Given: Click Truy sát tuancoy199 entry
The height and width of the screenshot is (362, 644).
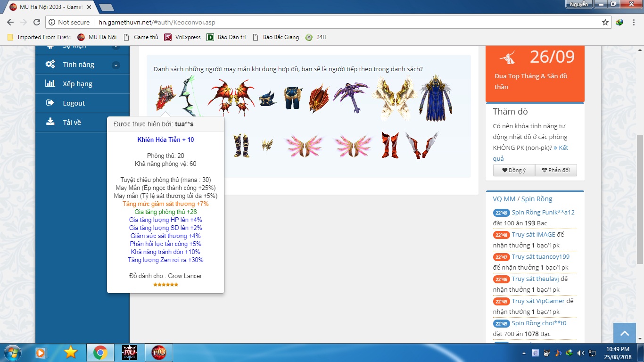Looking at the screenshot, I should (541, 257).
